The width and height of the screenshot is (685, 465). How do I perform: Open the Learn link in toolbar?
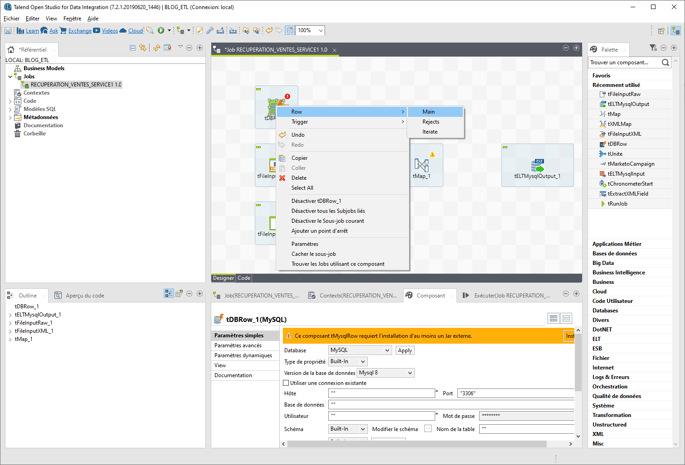point(32,31)
